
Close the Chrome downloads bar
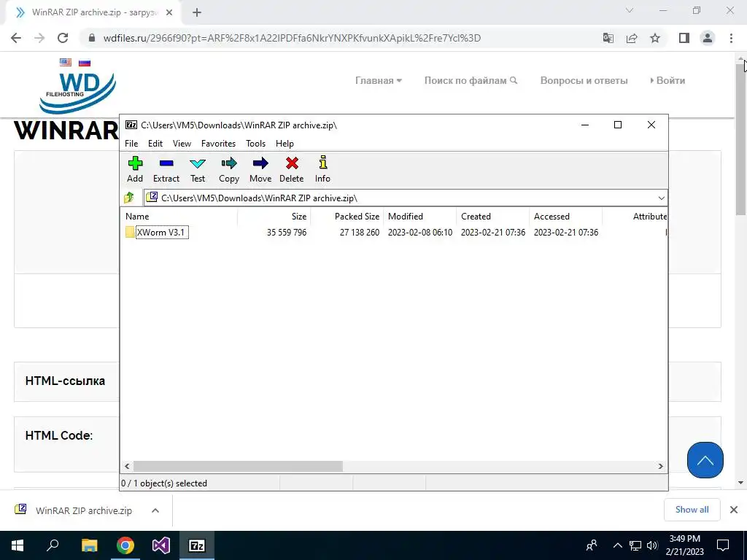[x=734, y=510]
